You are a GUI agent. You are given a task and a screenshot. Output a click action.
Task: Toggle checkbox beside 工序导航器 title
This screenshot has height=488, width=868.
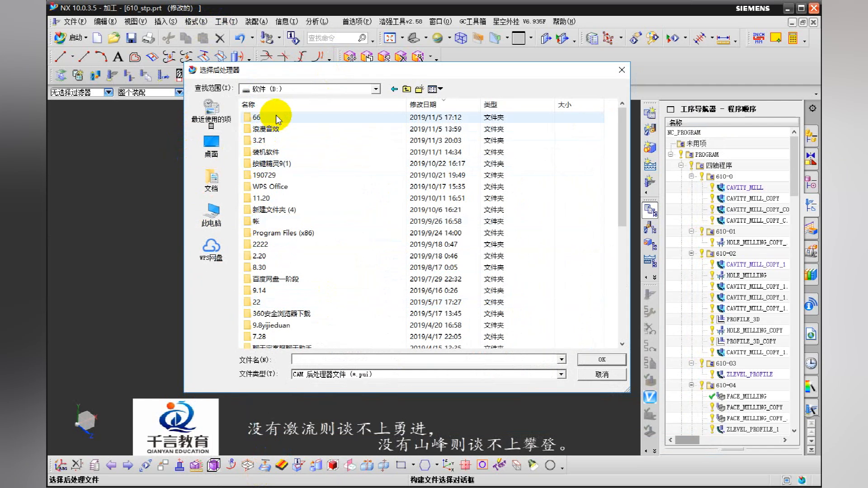671,109
